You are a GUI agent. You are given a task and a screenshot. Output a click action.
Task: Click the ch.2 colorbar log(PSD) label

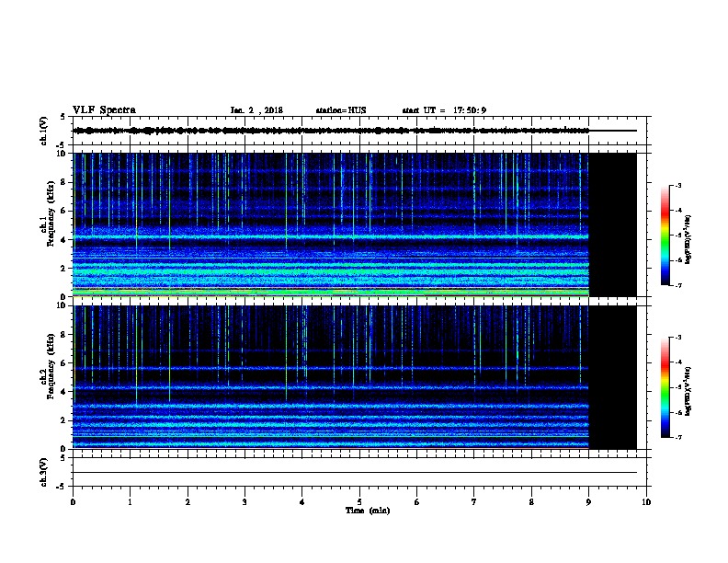click(688, 391)
